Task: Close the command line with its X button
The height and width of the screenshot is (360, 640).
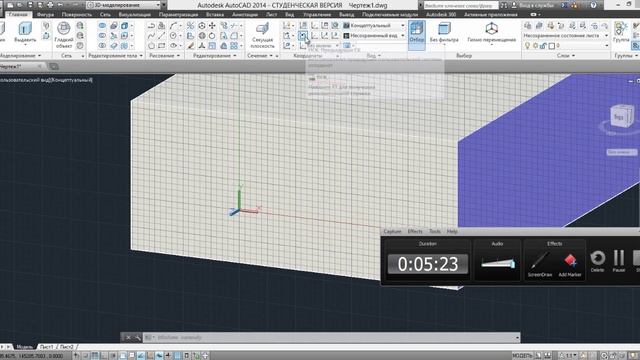Action: coord(128,338)
